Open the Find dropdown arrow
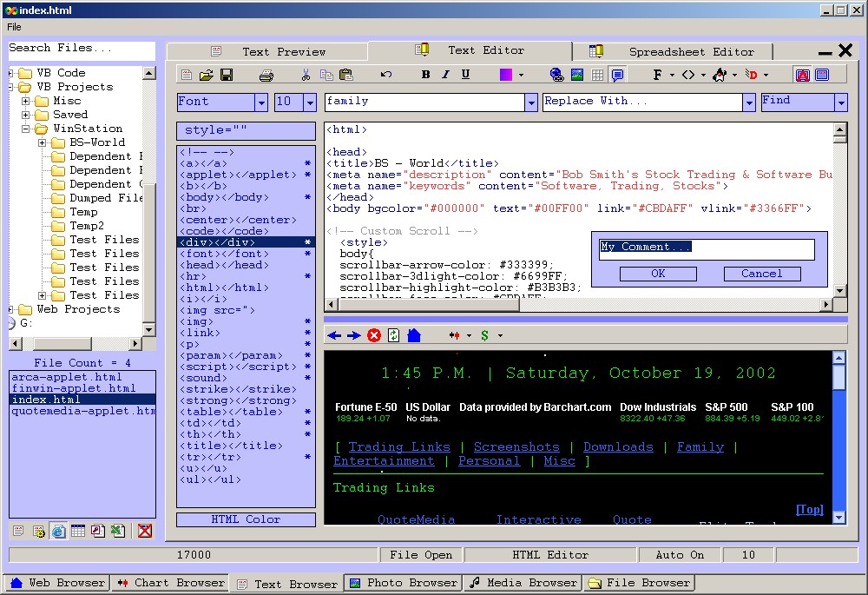868x595 pixels. tap(841, 102)
